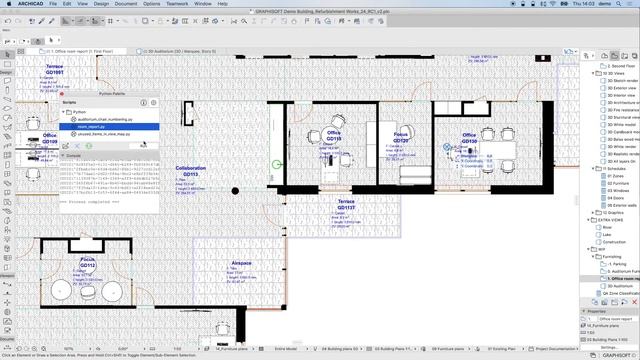Open the Teamwork menu
640x360 pixels.
[x=177, y=4]
